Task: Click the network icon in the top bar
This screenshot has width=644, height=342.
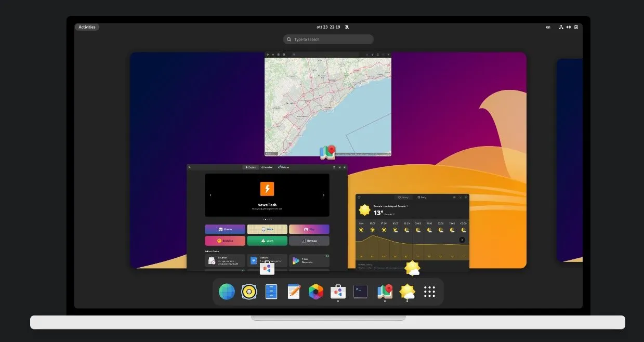Action: [x=561, y=27]
